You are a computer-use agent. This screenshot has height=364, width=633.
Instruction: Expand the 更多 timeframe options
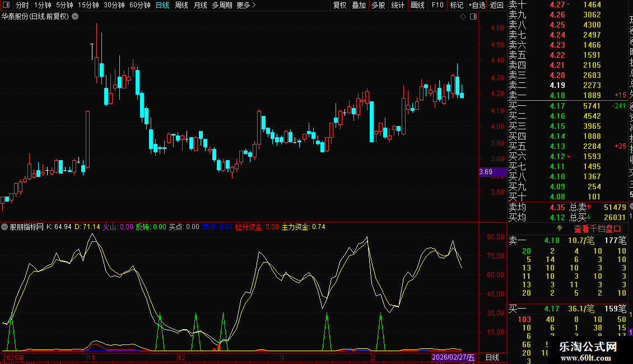click(x=246, y=5)
